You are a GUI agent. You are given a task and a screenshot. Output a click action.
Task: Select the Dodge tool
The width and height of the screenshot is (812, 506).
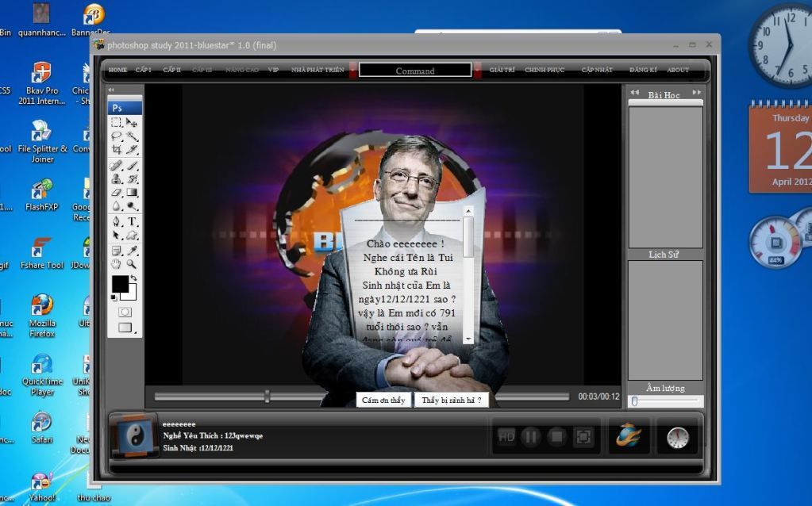pos(132,206)
